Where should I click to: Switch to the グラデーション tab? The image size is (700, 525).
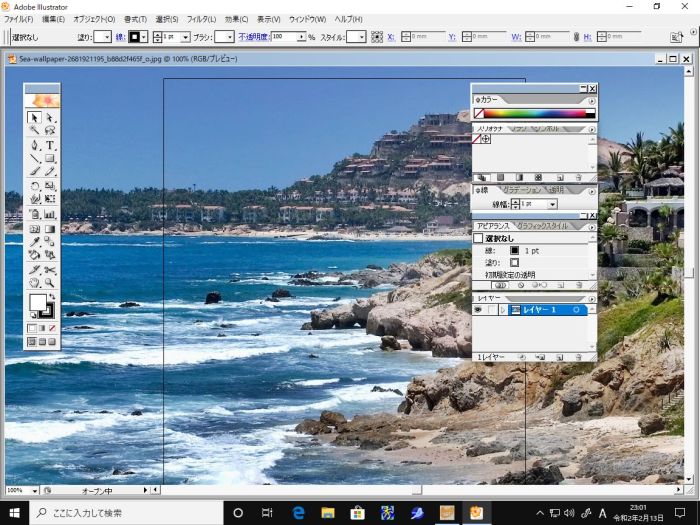523,189
